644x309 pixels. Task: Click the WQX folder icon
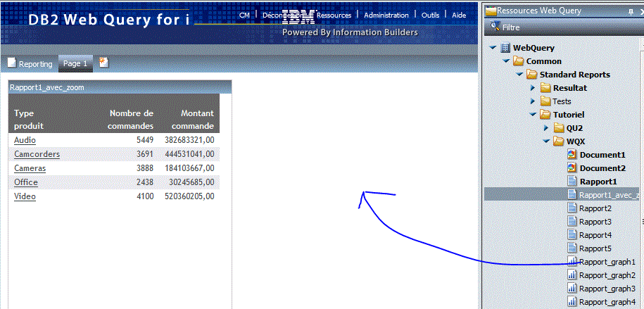click(x=559, y=141)
